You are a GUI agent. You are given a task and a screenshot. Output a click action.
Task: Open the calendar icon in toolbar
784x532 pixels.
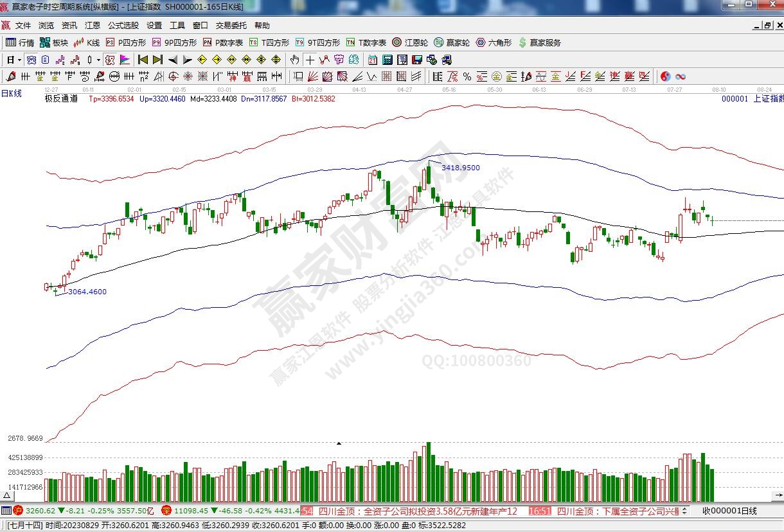[x=372, y=60]
